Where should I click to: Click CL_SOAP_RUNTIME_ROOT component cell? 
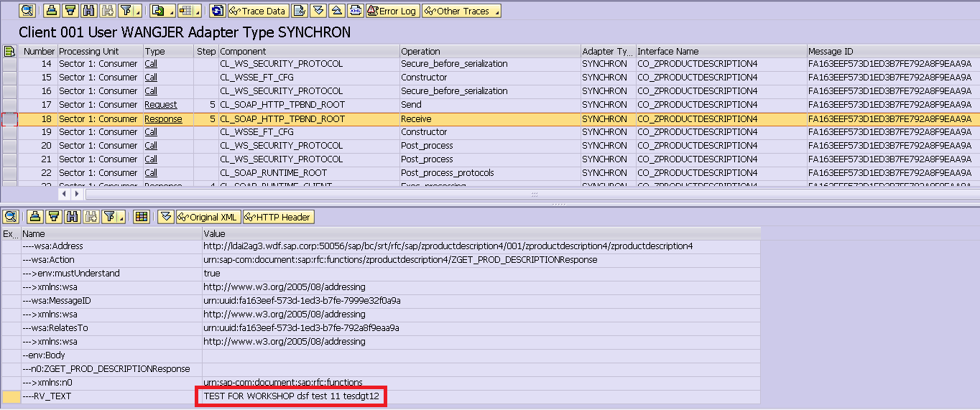tap(309, 173)
